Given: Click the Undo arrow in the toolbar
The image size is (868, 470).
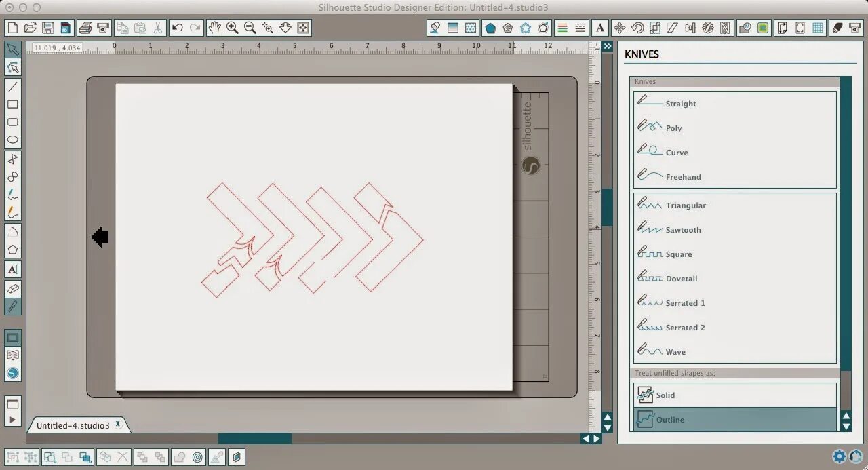Looking at the screenshot, I should click(x=176, y=28).
